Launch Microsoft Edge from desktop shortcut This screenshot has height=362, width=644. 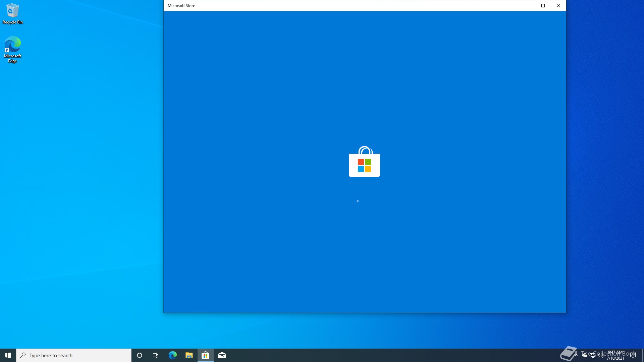point(13,50)
